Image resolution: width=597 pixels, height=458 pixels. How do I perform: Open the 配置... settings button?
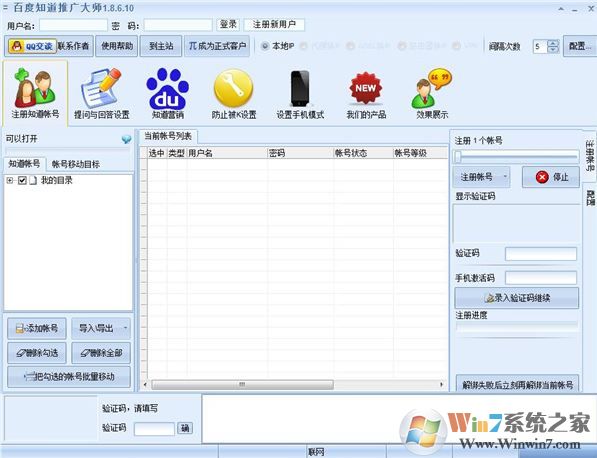pyautogui.click(x=580, y=46)
